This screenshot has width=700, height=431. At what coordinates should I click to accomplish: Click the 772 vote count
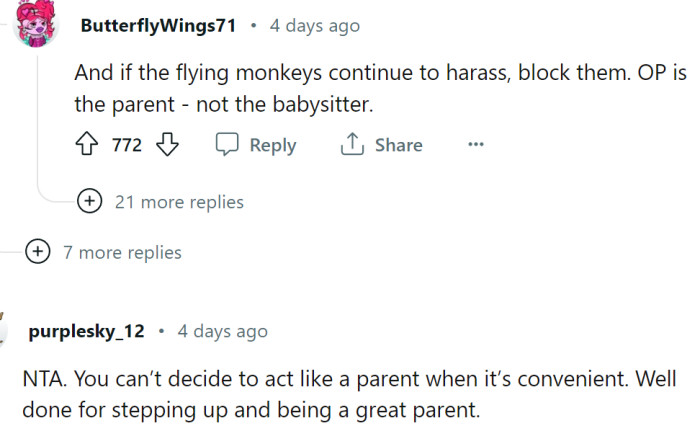[x=127, y=145]
